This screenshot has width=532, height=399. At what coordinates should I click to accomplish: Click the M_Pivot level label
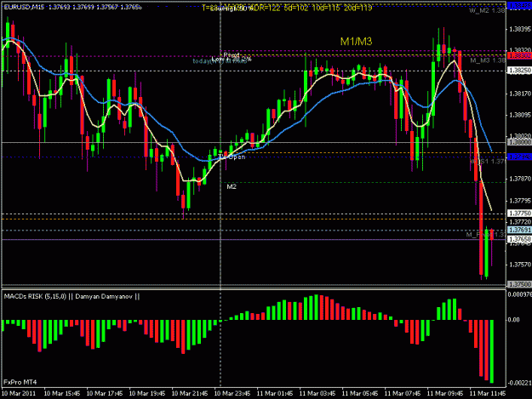(x=486, y=234)
